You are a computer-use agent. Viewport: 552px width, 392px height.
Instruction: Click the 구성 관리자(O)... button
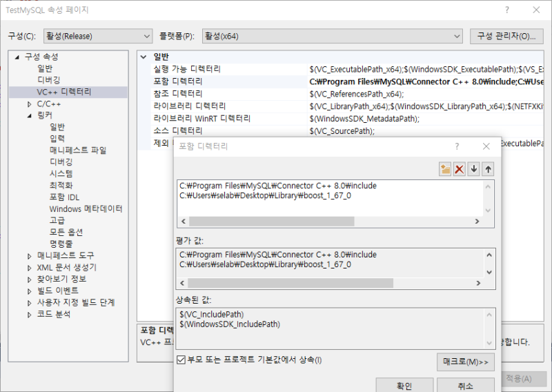(506, 36)
